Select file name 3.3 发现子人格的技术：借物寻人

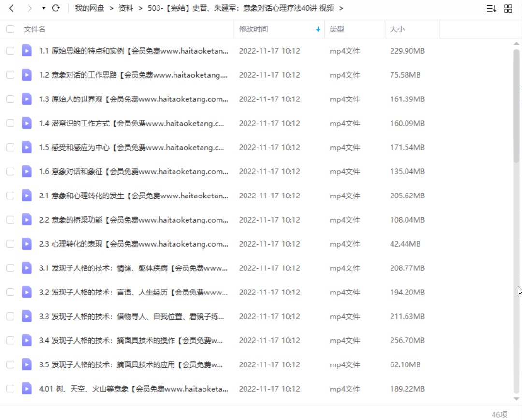(x=131, y=316)
